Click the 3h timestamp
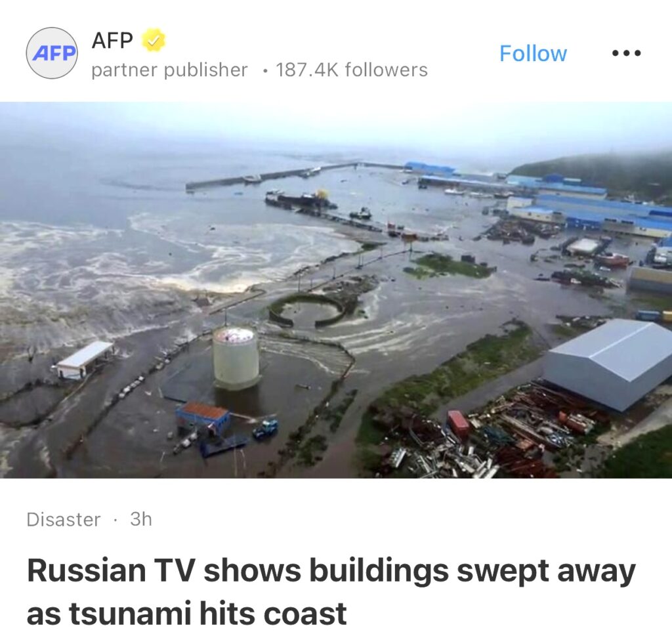This screenshot has height=642, width=672. [x=141, y=519]
